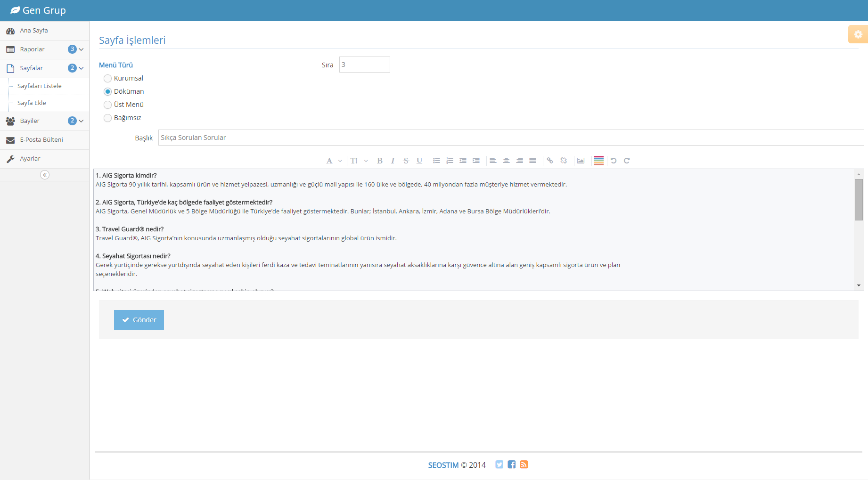Open Sayfaları Listele submenu item

(44, 86)
